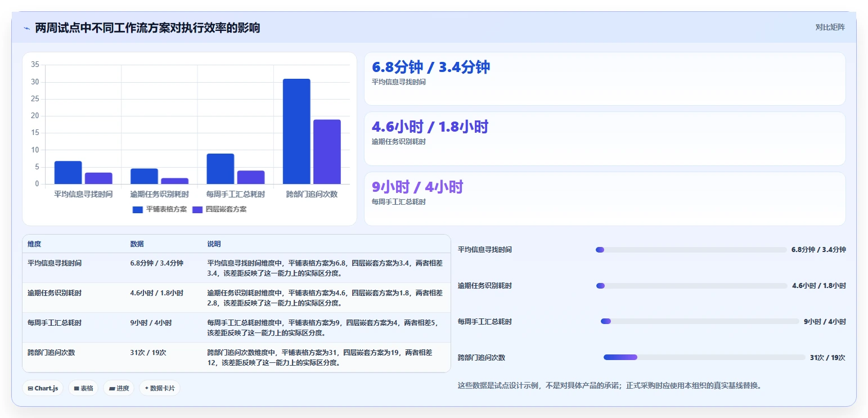Click the 每周手工汇总耗时 progress bar
868x418 pixels.
(x=700, y=321)
